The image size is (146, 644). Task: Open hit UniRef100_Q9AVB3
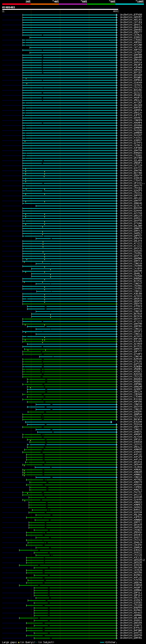[x=131, y=30]
